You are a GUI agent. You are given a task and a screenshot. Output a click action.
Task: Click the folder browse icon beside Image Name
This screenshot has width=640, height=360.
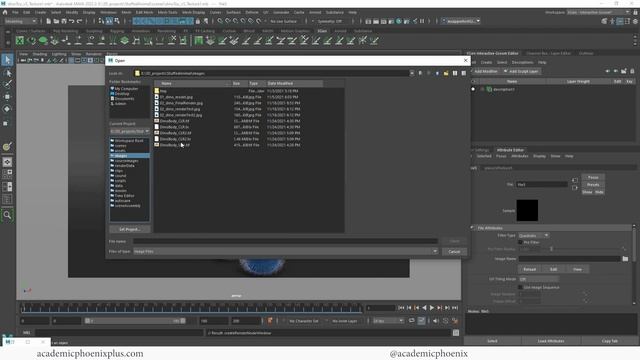click(x=625, y=258)
